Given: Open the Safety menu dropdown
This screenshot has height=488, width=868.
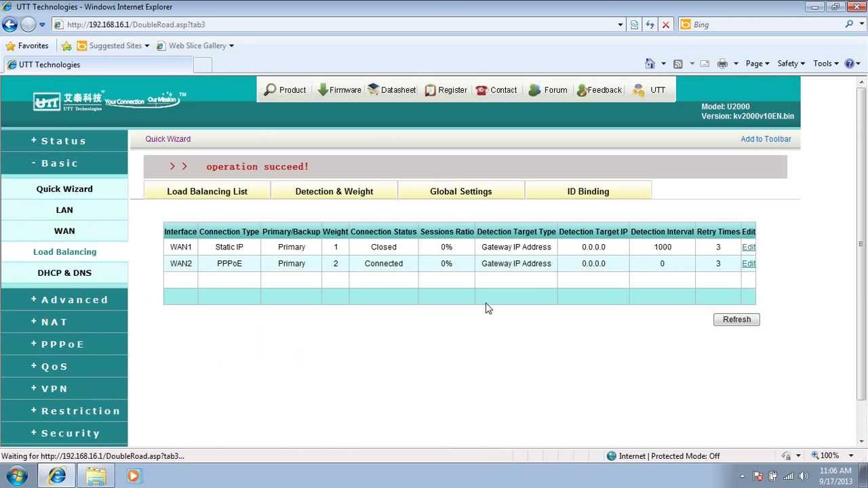Looking at the screenshot, I should tap(791, 63).
